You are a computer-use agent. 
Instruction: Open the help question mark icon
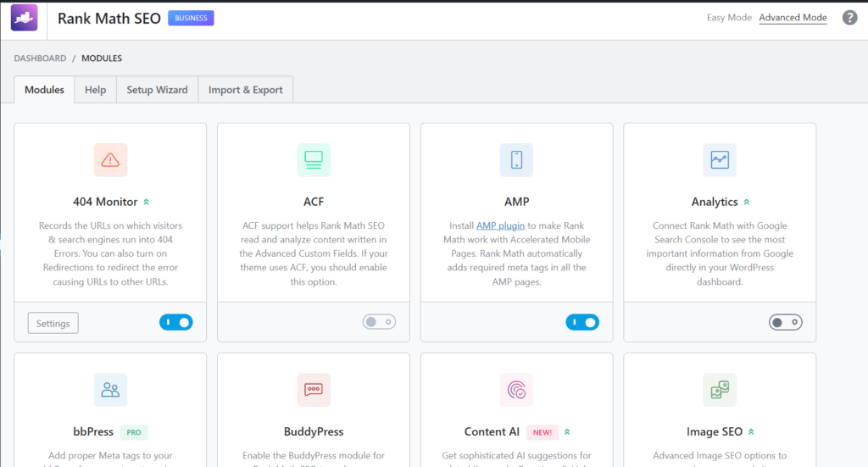pos(849,18)
